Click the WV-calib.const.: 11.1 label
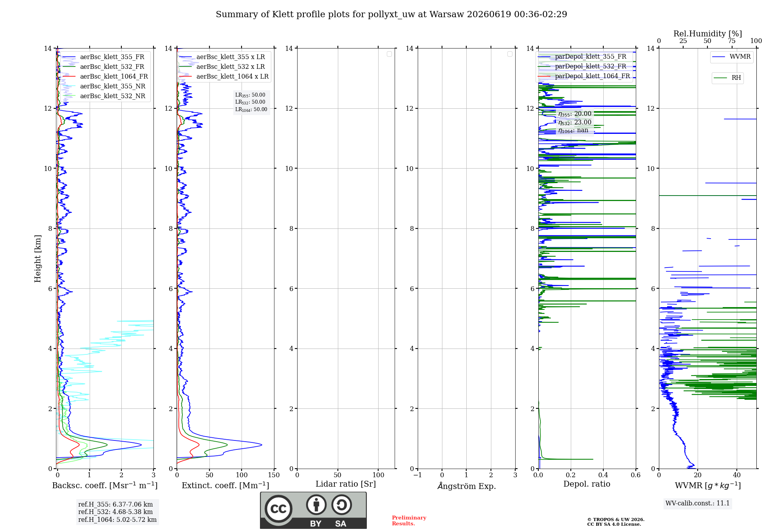783x532 pixels. [x=698, y=503]
